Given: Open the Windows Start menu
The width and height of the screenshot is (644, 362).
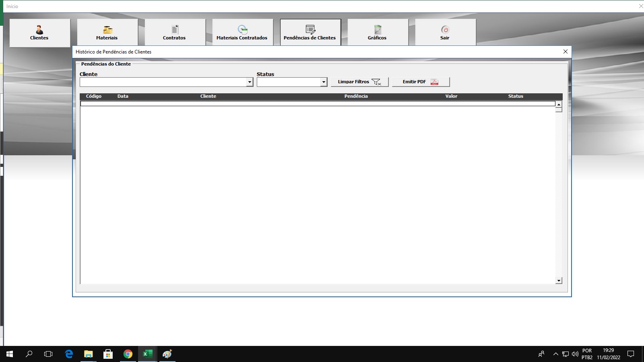Looking at the screenshot, I should click(x=10, y=354).
